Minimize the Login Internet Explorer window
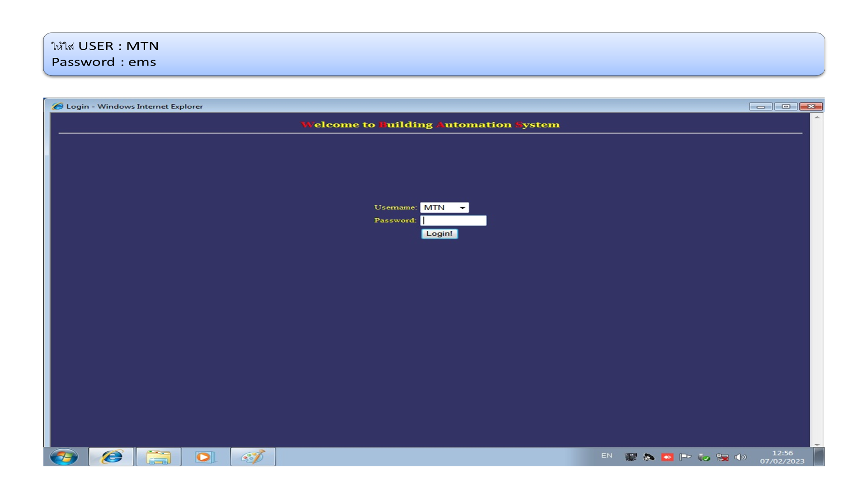The image size is (868, 488). pyautogui.click(x=761, y=106)
